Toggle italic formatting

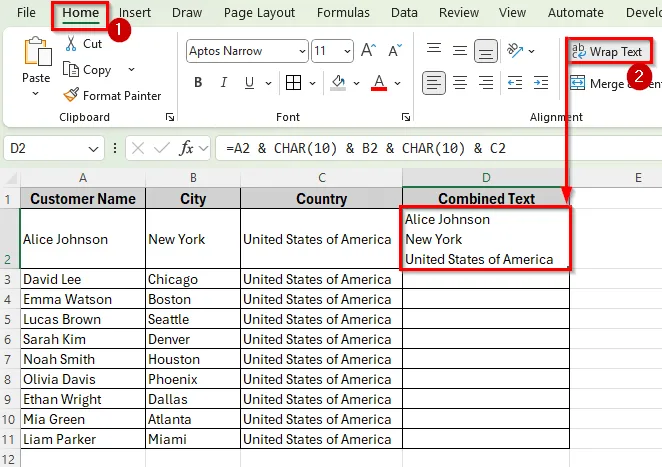point(224,83)
